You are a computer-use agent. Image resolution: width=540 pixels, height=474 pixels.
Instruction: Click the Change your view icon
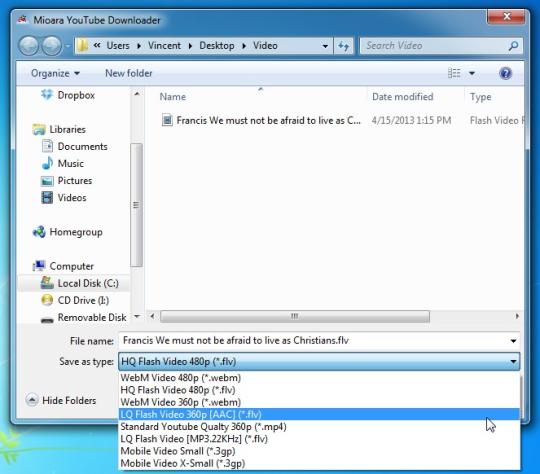click(454, 73)
